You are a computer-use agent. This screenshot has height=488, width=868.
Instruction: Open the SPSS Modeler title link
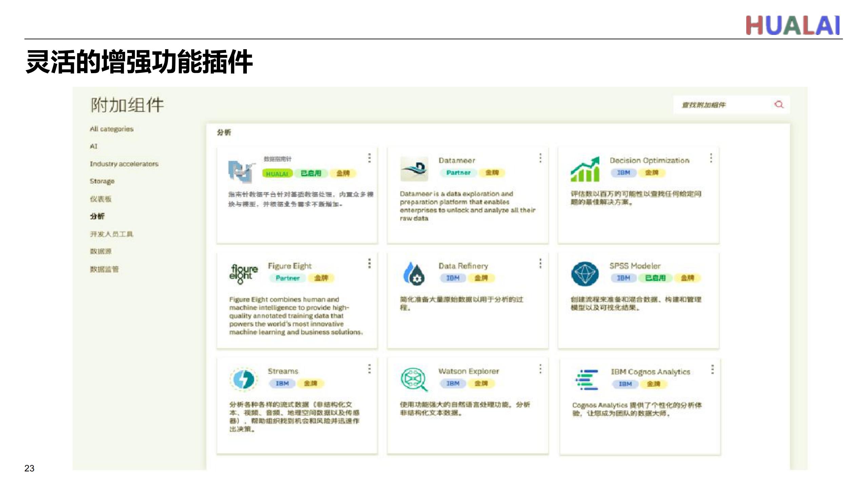pos(635,266)
